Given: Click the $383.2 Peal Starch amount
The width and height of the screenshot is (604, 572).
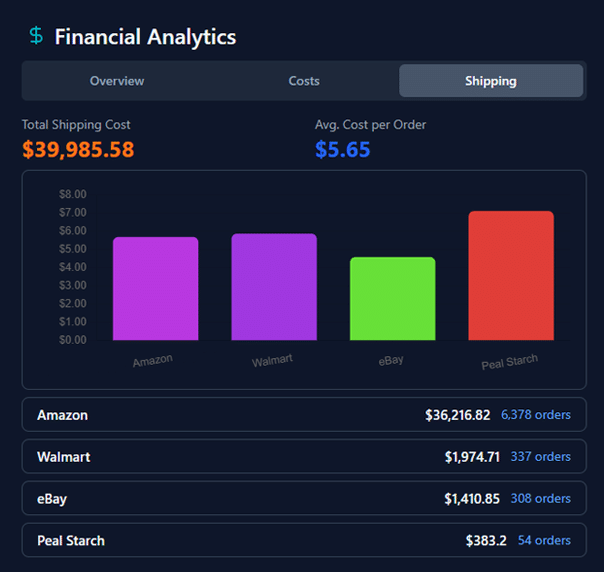Looking at the screenshot, I should coord(486,541).
